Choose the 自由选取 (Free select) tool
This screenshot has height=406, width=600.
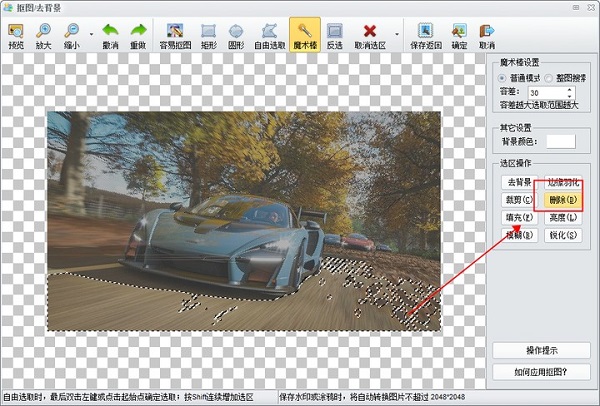click(270, 35)
